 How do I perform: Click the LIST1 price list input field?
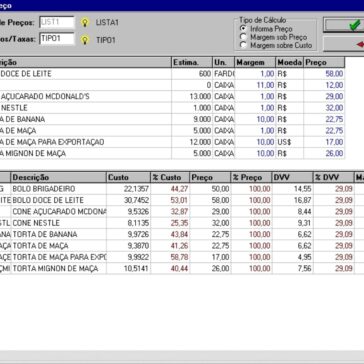(x=57, y=23)
